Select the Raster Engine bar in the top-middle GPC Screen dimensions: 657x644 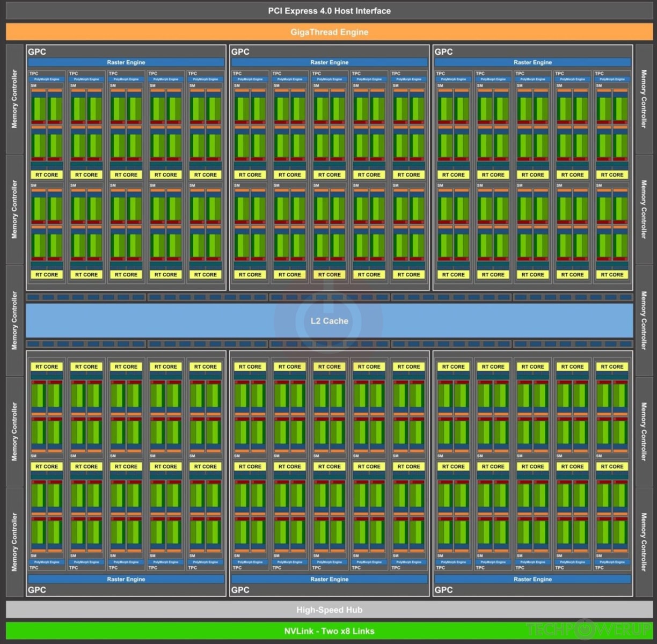330,62
